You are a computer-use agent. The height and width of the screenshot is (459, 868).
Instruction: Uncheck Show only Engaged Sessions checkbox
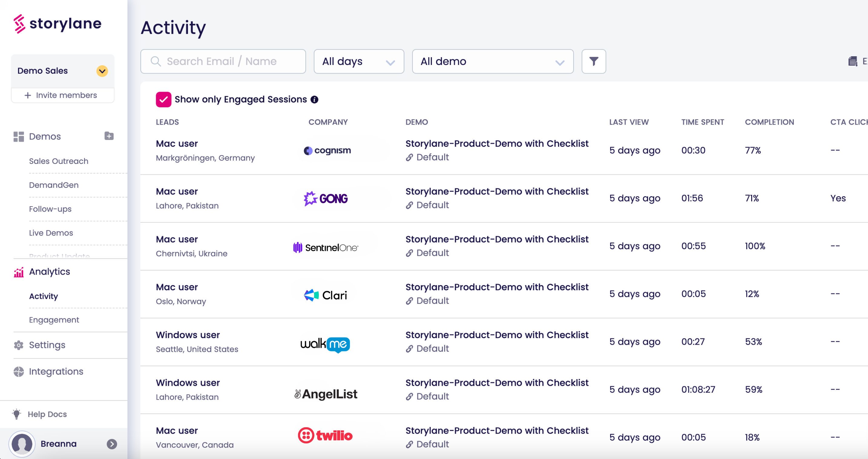(163, 99)
